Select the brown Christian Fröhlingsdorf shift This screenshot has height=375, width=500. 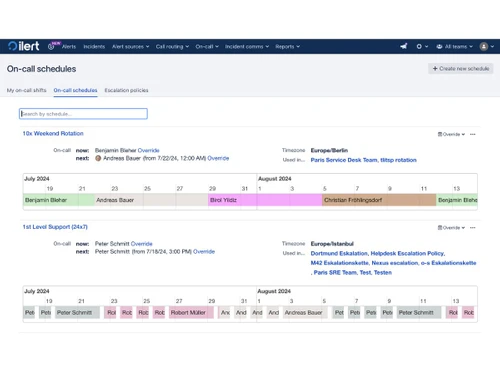click(379, 200)
